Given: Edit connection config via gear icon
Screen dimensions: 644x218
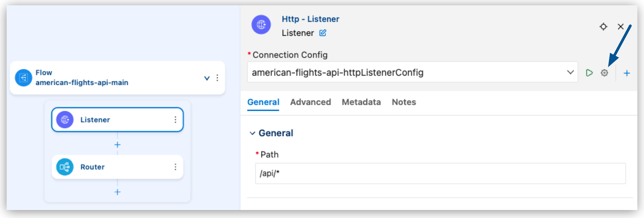Looking at the screenshot, I should tap(604, 73).
